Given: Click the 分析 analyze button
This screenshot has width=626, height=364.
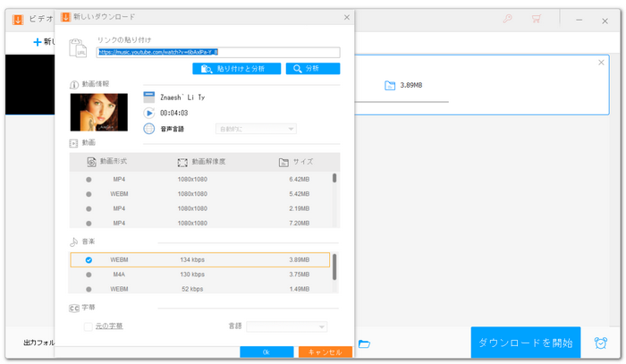Looking at the screenshot, I should tap(312, 68).
